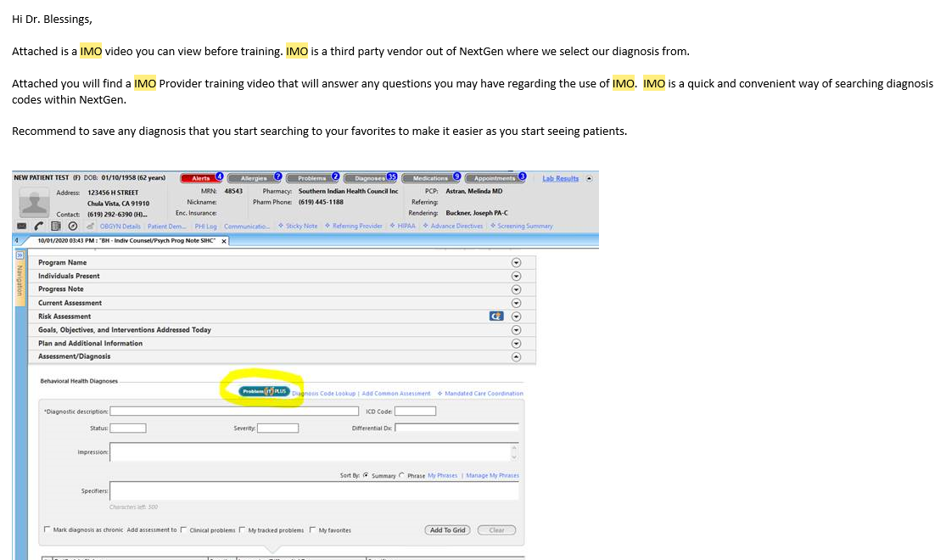The width and height of the screenshot is (946, 560).
Task: Click the greyed edit icon before OBGYN Details
Action: coord(90,226)
